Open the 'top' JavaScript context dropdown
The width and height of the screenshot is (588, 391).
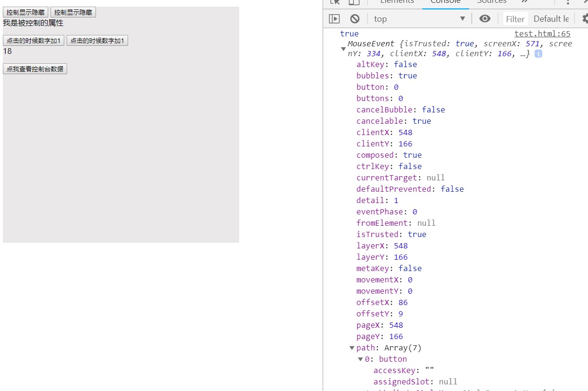[419, 19]
